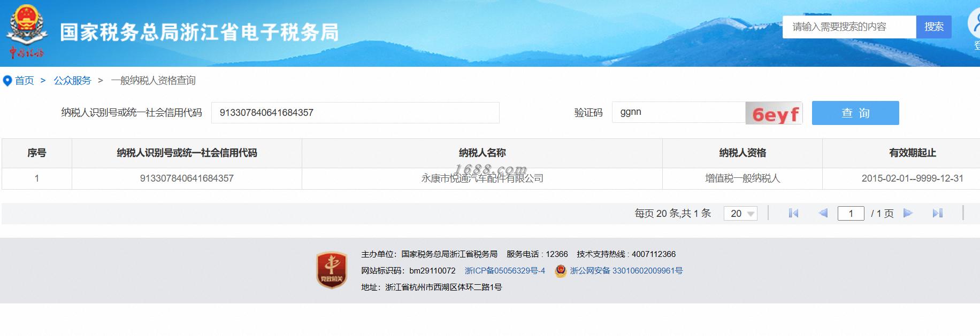This screenshot has width=980, height=336.
Task: Click row number 1 cell
Action: [37, 178]
